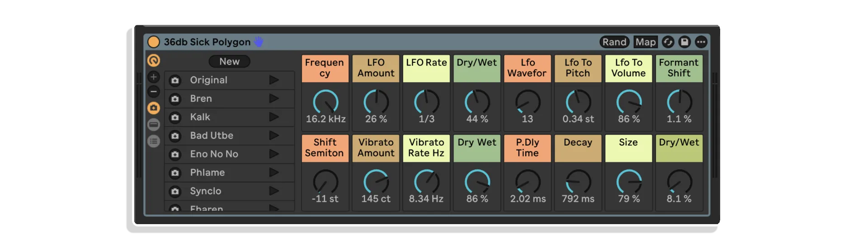Launch the Bren variation play arrow

click(x=274, y=99)
